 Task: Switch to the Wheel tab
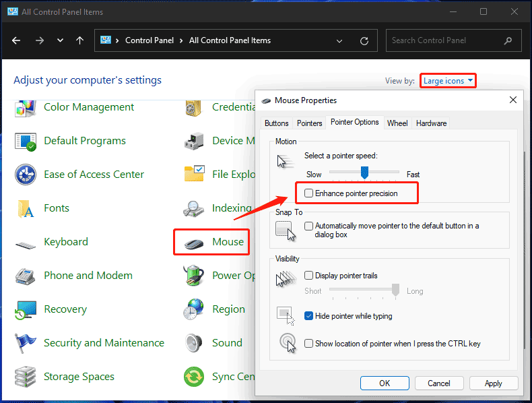(x=397, y=123)
